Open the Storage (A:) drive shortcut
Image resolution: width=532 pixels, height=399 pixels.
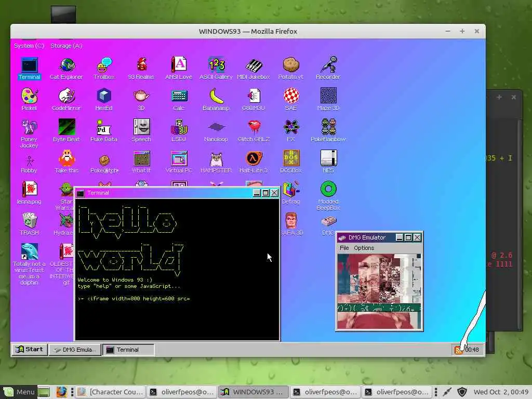pos(66,46)
